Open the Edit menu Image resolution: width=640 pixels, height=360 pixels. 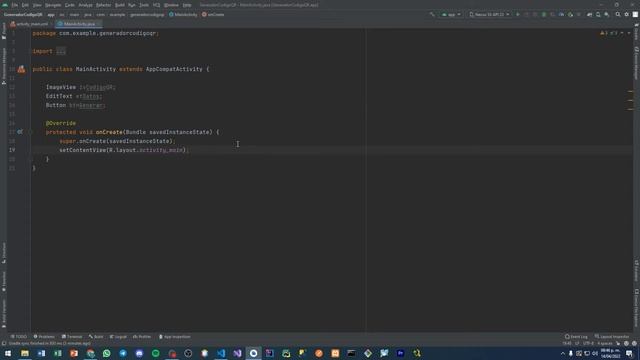click(x=25, y=5)
